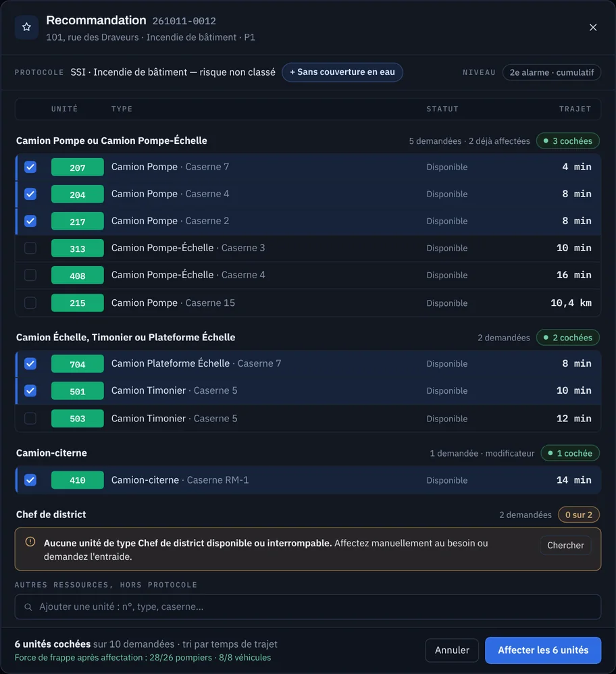The image size is (616, 674).
Task: Uncheck unit 704 Camion Plateforme Échelle
Action: coord(30,363)
